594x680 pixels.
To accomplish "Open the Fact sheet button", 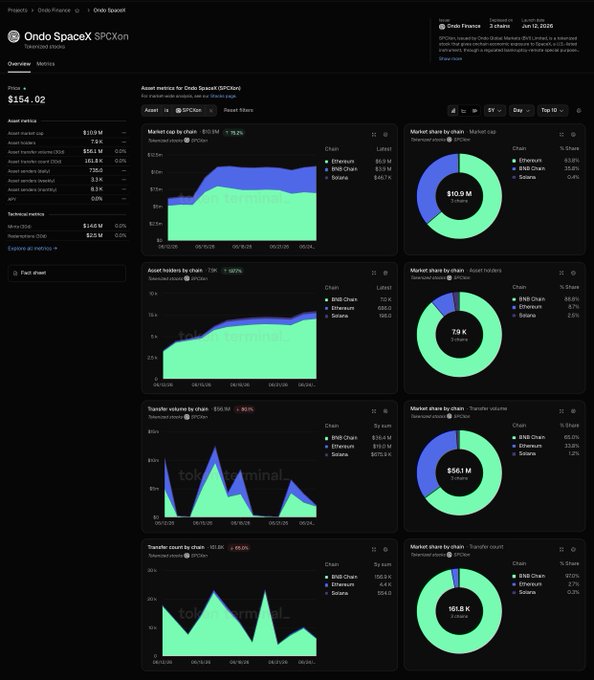I will pos(67,273).
